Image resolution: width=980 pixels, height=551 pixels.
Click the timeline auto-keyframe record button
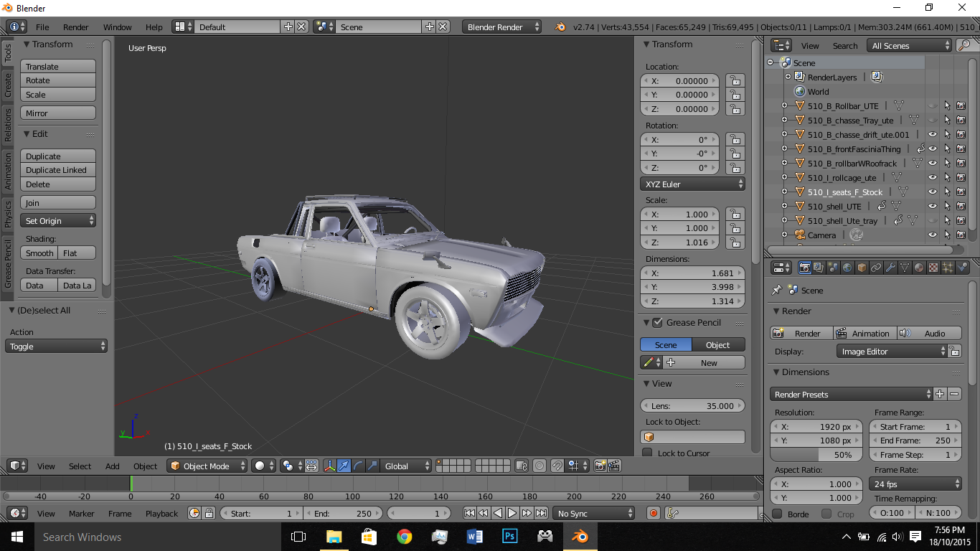[653, 513]
